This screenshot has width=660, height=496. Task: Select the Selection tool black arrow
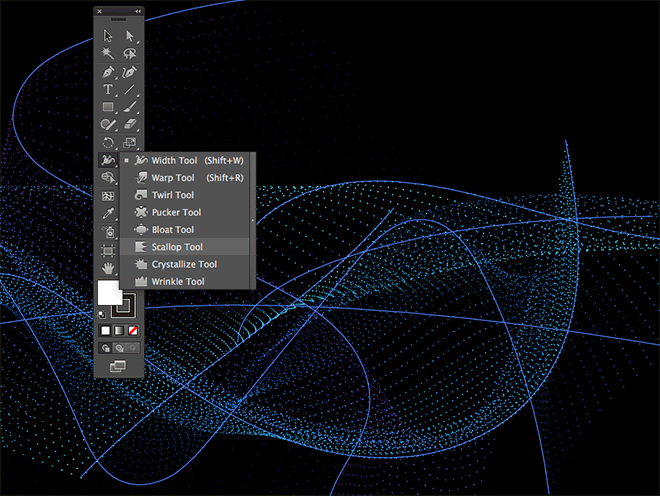(108, 36)
